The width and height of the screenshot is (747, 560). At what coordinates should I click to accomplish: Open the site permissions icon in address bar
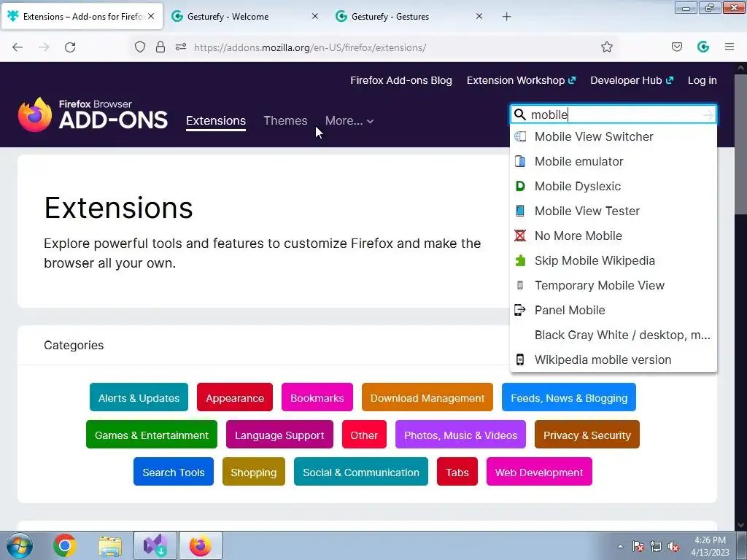181,47
